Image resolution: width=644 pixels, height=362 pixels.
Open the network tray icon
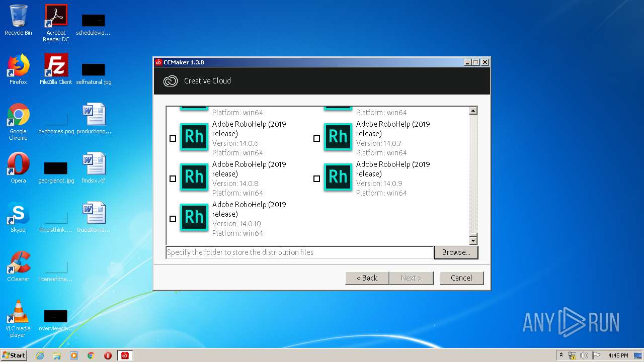tap(572, 355)
